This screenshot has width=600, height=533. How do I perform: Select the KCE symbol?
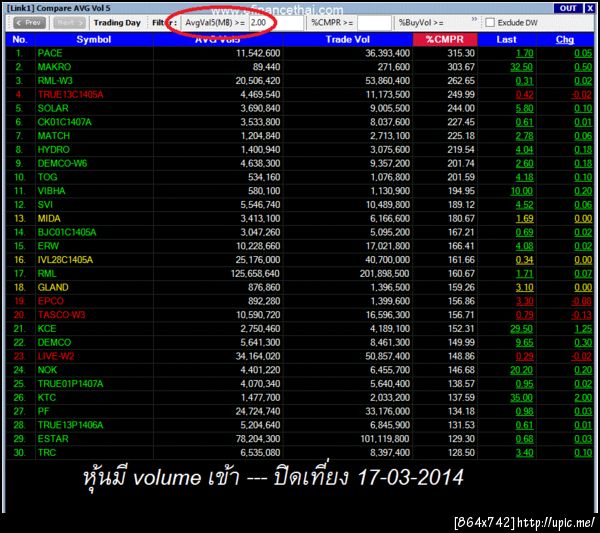(x=47, y=329)
